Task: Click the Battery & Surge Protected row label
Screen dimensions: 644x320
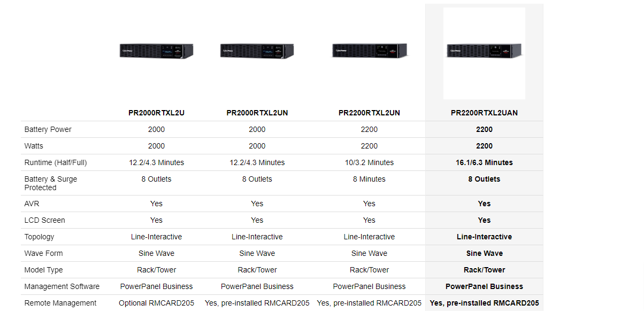Action: pos(51,183)
